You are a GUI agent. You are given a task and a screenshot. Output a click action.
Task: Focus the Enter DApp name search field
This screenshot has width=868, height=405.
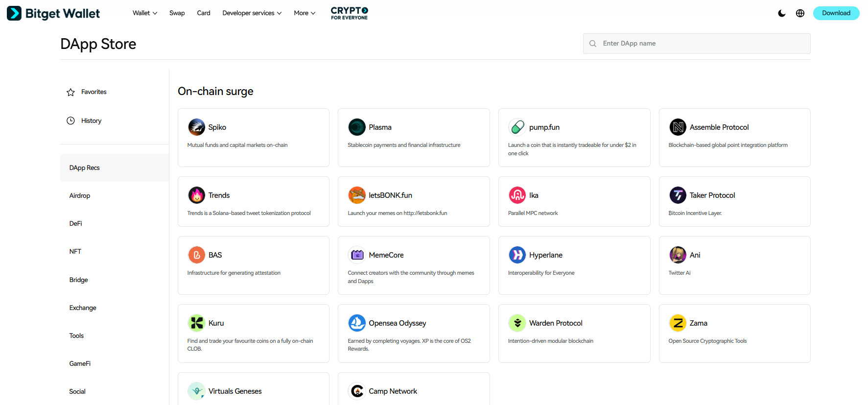click(x=697, y=44)
